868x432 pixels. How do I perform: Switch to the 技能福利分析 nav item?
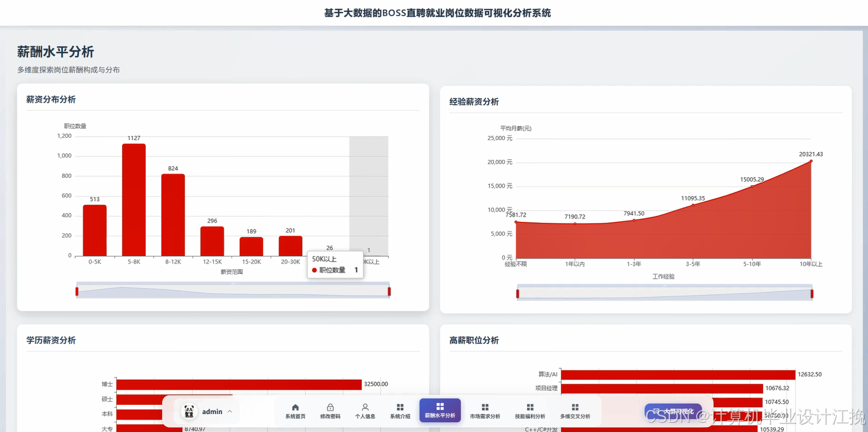pyautogui.click(x=530, y=411)
